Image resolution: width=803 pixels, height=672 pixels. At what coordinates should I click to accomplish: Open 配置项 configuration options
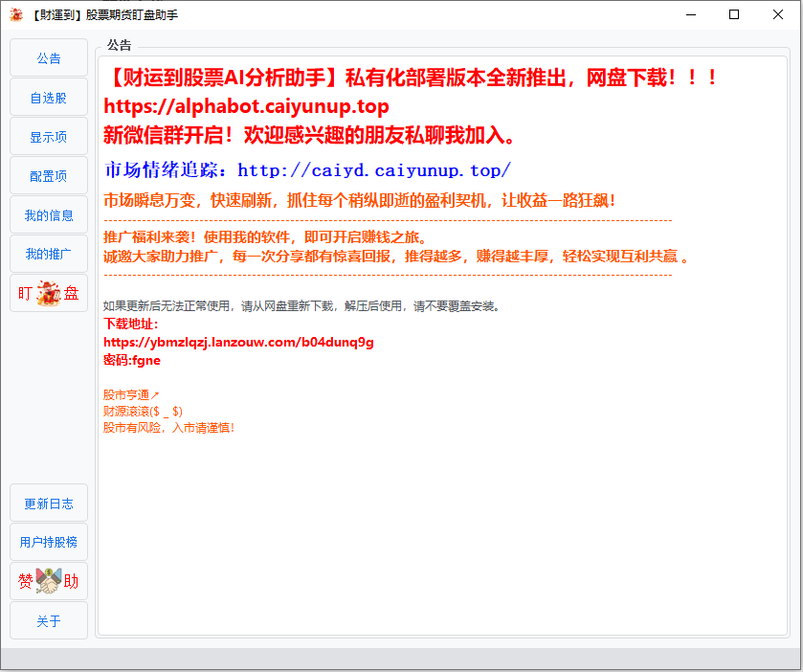tap(48, 175)
